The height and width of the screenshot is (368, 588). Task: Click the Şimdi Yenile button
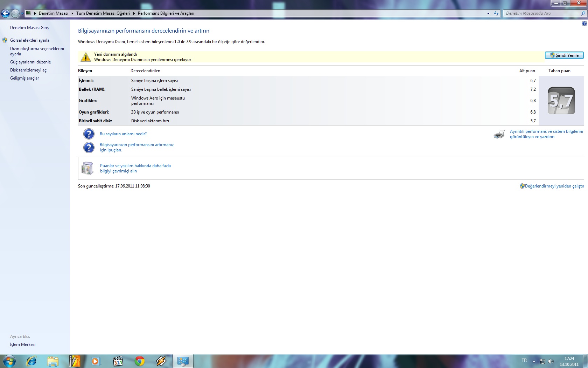coord(564,55)
